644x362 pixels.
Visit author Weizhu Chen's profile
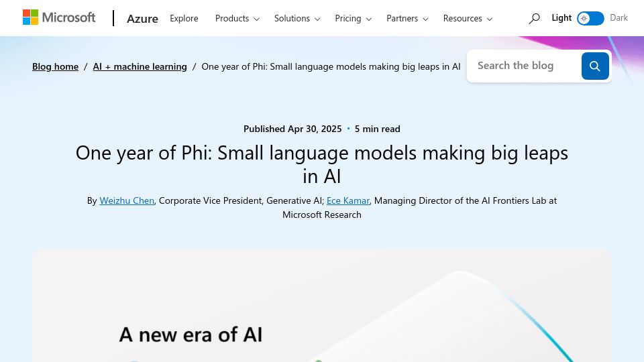(127, 200)
